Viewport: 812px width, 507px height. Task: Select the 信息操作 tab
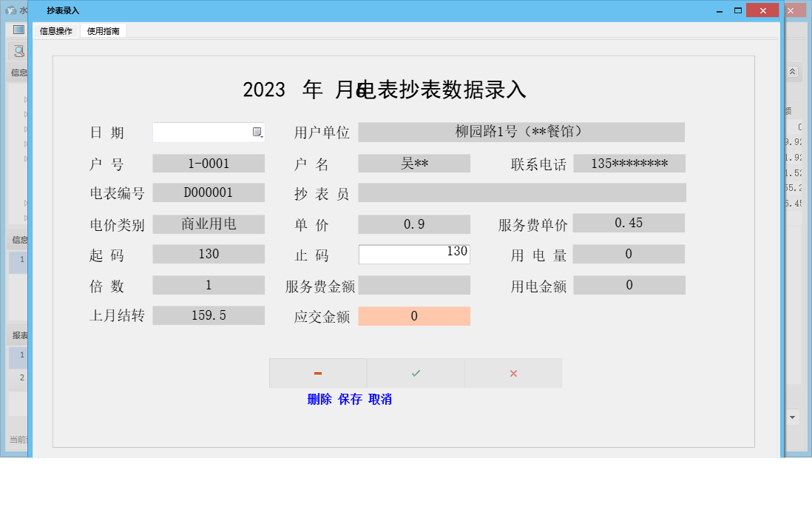point(57,31)
